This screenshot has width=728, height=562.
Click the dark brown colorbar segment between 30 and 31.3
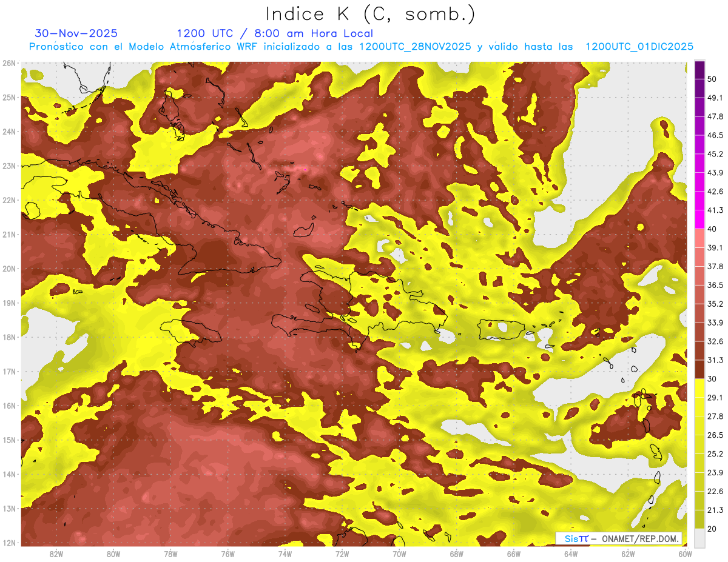coord(699,369)
